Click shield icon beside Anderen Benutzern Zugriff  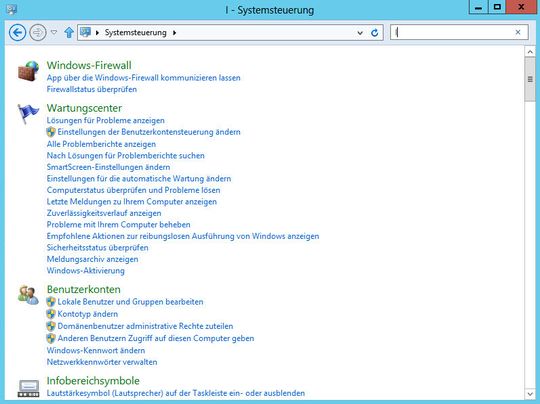tap(51, 338)
